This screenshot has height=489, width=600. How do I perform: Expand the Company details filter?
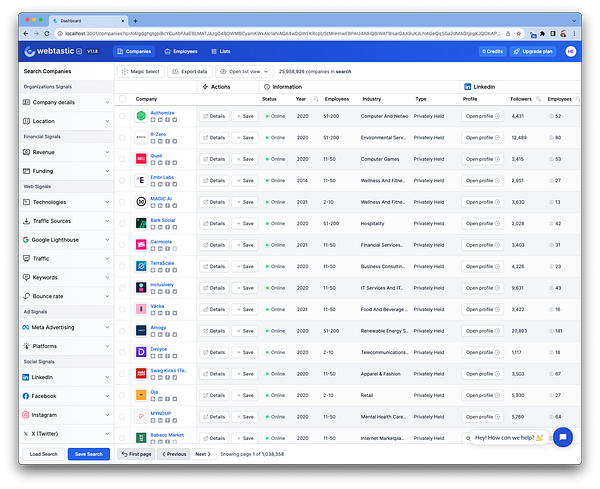pyautogui.click(x=66, y=102)
